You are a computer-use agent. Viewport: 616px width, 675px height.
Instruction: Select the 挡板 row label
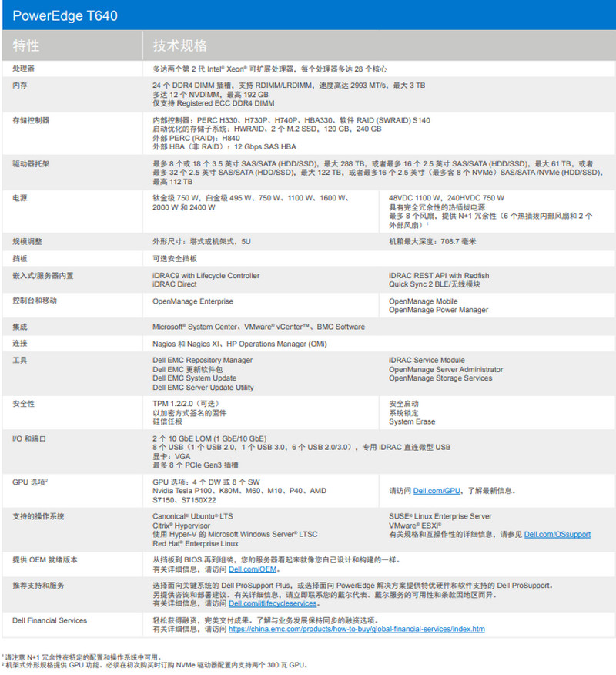point(20,258)
